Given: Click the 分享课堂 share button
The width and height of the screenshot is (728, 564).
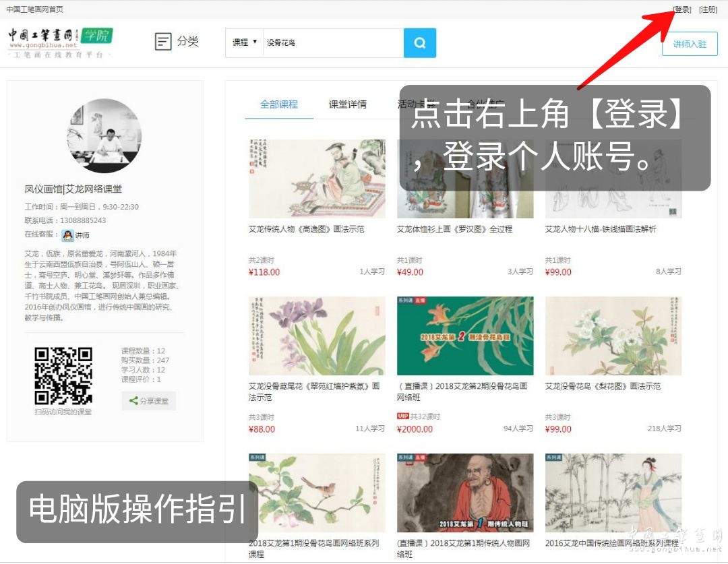Looking at the screenshot, I should pos(149,401).
